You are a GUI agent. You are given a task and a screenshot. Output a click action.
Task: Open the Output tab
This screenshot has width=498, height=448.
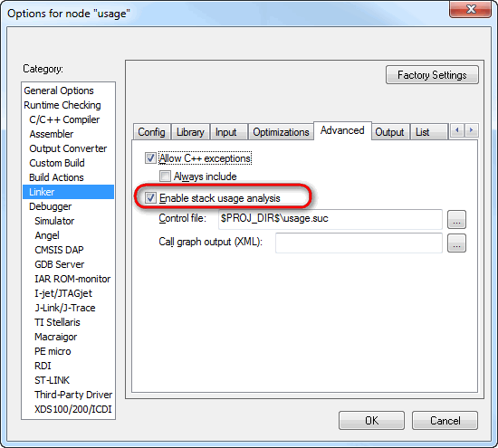(x=389, y=132)
